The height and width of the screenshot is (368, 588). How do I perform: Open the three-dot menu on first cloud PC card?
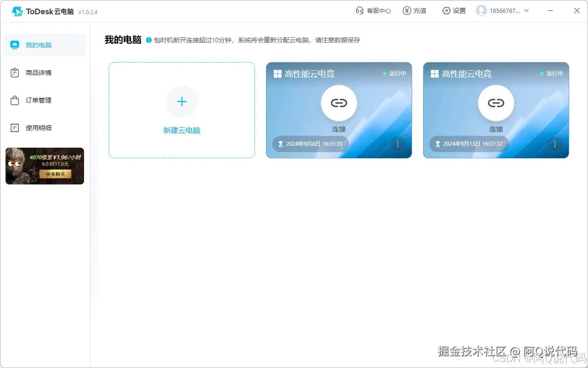(x=398, y=144)
